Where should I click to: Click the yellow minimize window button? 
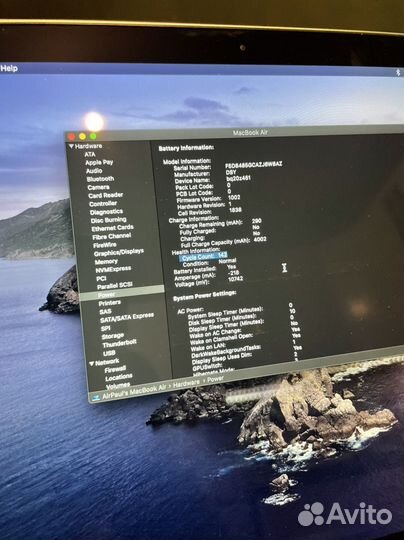point(82,136)
